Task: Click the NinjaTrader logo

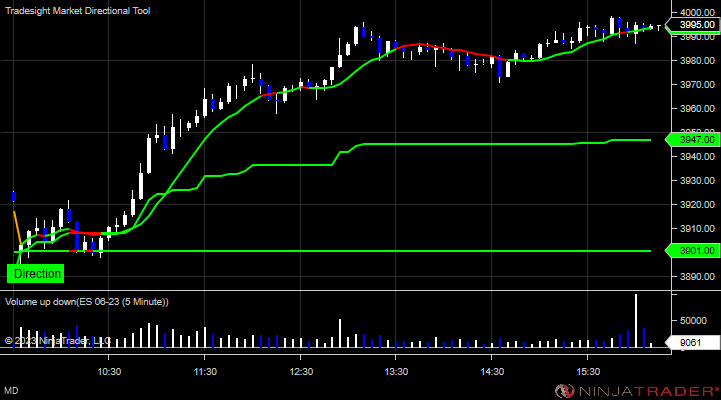Action: 636,391
